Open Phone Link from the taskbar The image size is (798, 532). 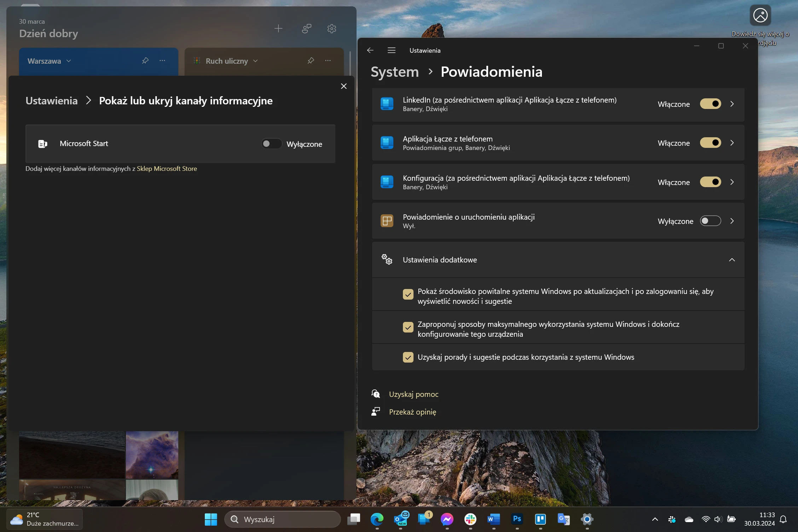(424, 519)
